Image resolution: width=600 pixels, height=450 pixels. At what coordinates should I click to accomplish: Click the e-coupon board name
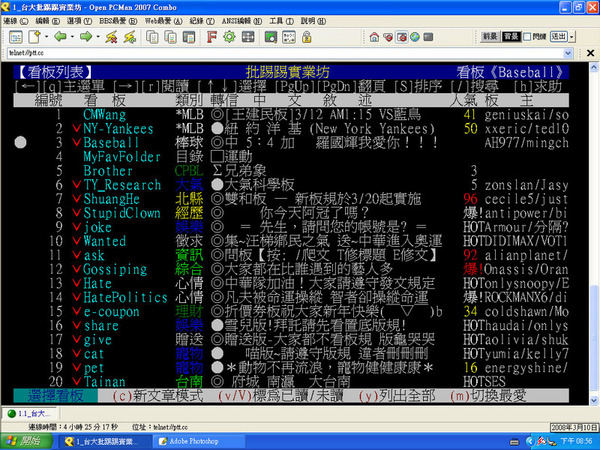coord(111,311)
